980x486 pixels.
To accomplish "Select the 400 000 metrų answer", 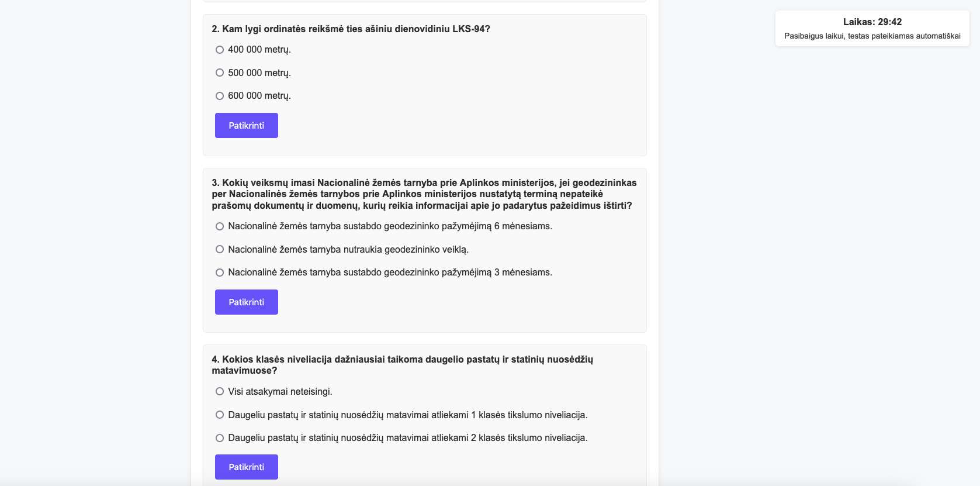I will (x=220, y=50).
